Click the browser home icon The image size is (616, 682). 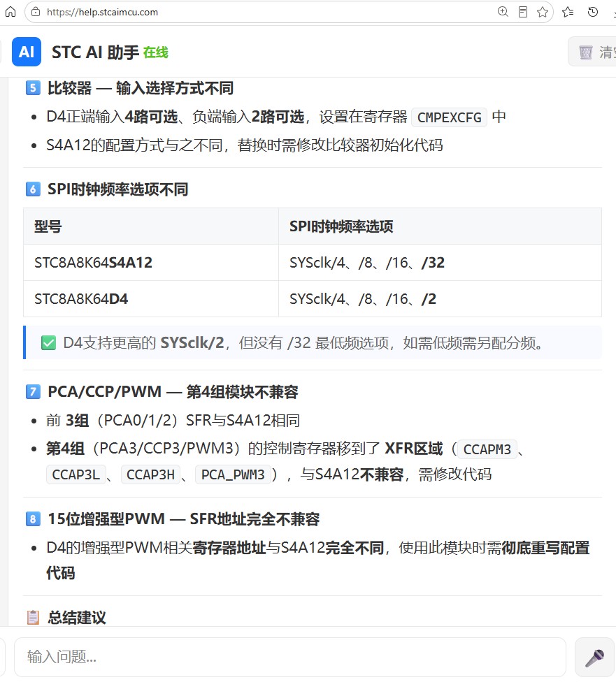10,12
